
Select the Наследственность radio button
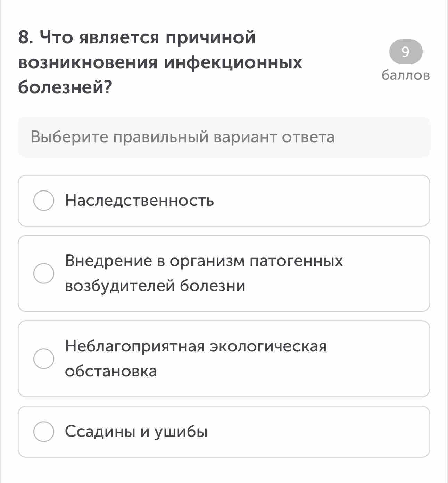click(x=44, y=201)
